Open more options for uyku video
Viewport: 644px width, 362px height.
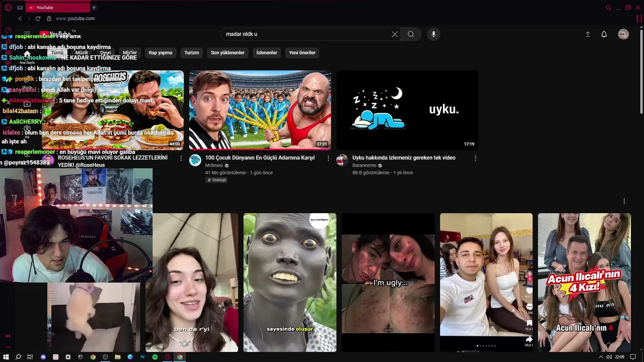[x=475, y=158]
